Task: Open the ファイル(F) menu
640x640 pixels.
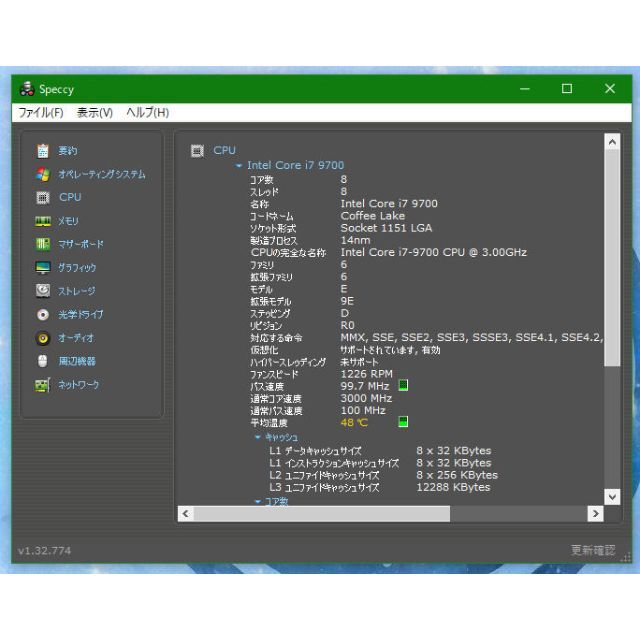Action: click(41, 113)
